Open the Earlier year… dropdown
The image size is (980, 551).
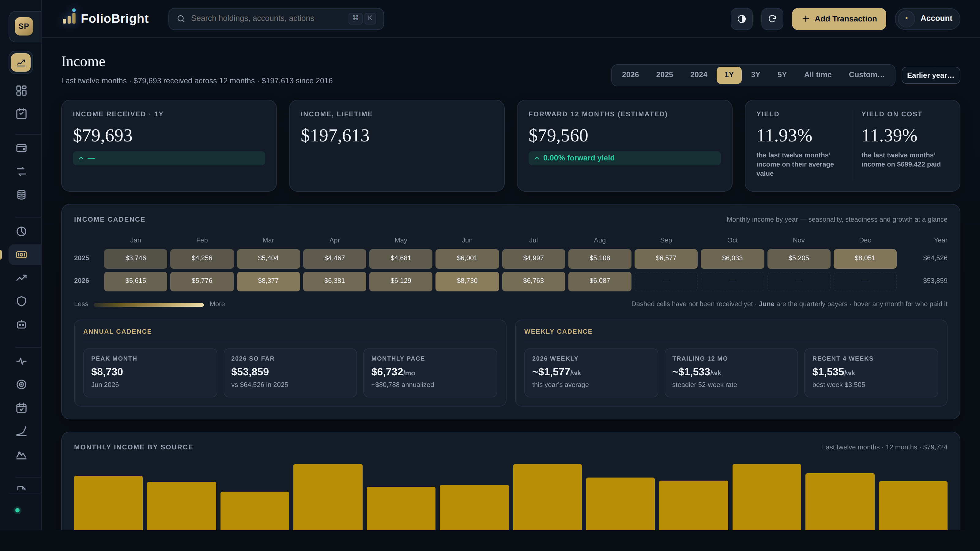point(931,75)
